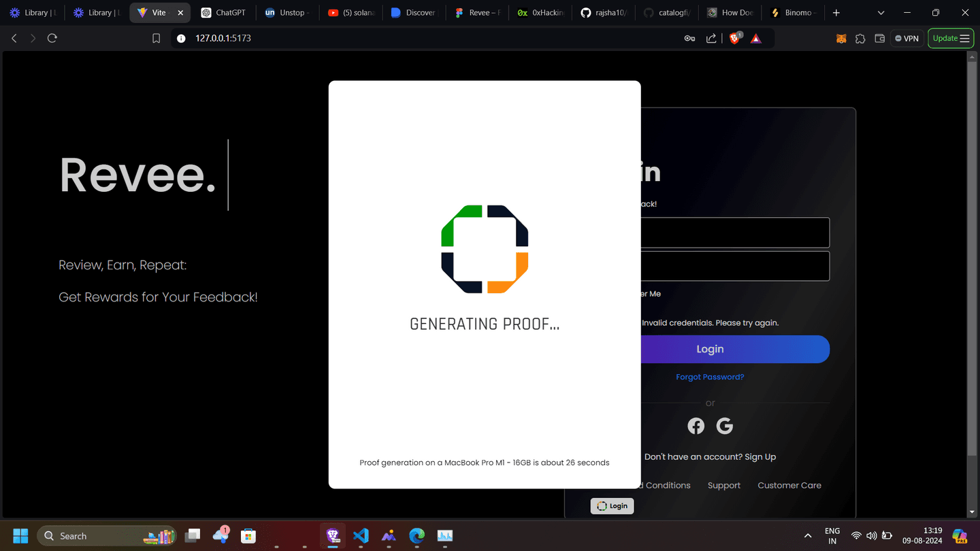Viewport: 980px width, 551px height.
Task: Switch to the How Doe tab
Action: 730,13
